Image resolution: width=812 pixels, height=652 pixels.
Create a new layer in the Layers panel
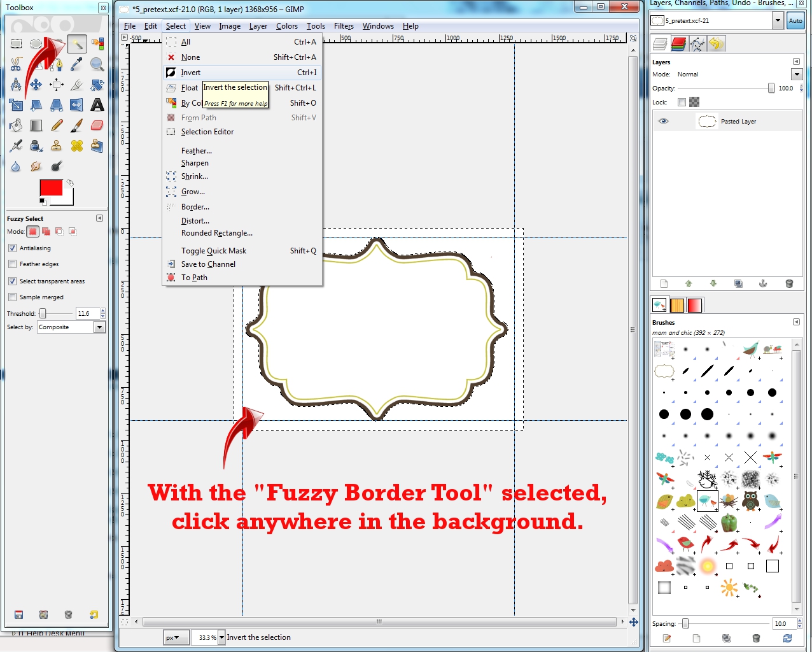click(663, 283)
